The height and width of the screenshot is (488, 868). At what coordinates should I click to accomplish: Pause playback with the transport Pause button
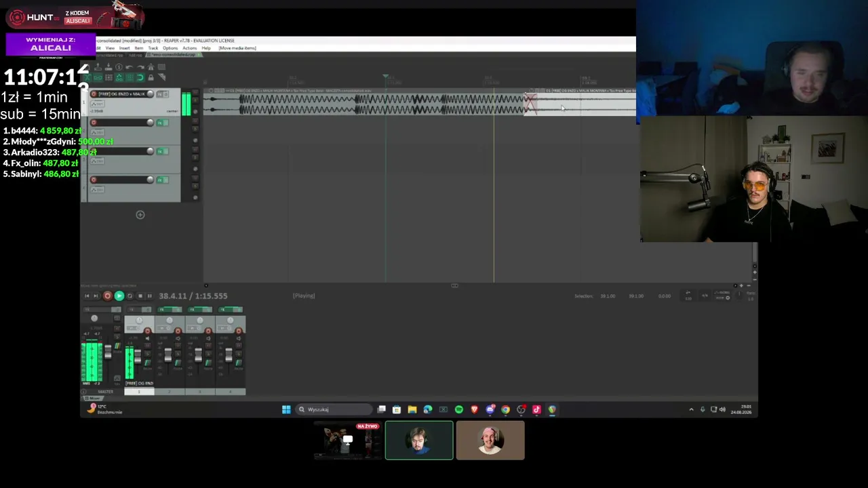tap(149, 296)
